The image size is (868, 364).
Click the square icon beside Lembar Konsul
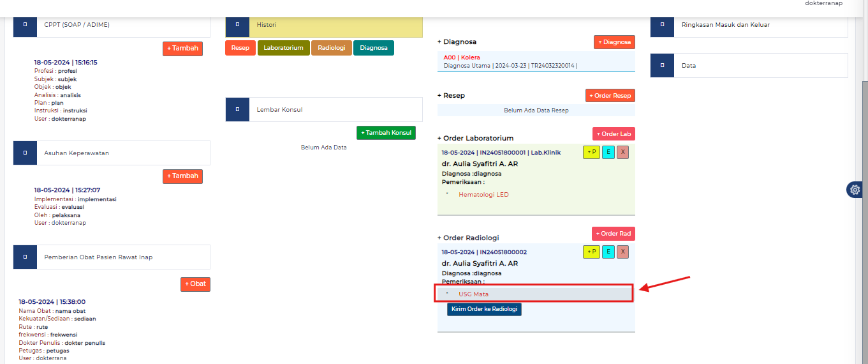237,110
